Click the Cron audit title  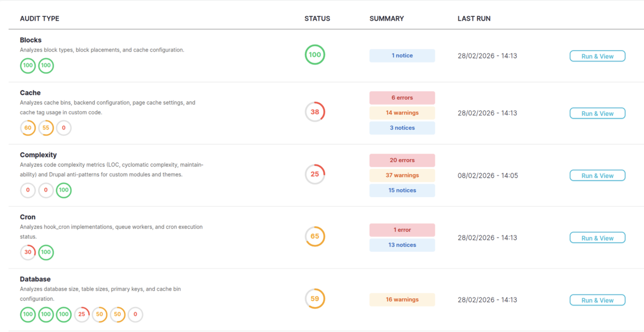click(28, 217)
